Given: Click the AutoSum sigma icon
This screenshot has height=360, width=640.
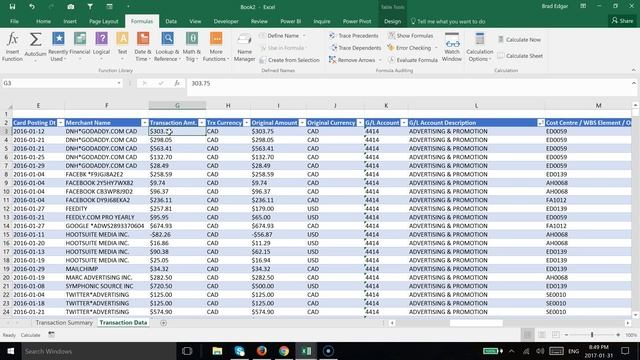Looking at the screenshot, I should pyautogui.click(x=35, y=40).
